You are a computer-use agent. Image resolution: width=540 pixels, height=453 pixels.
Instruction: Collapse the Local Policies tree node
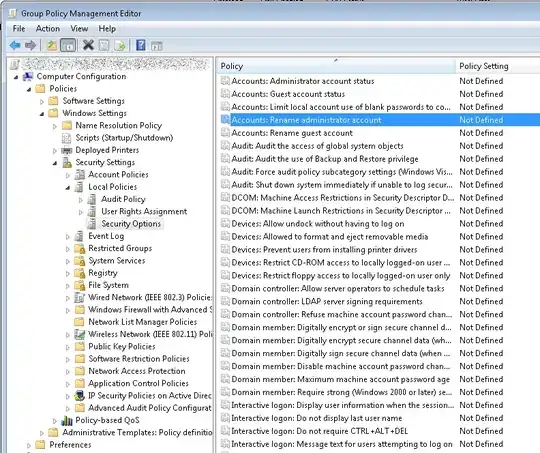coord(68,187)
